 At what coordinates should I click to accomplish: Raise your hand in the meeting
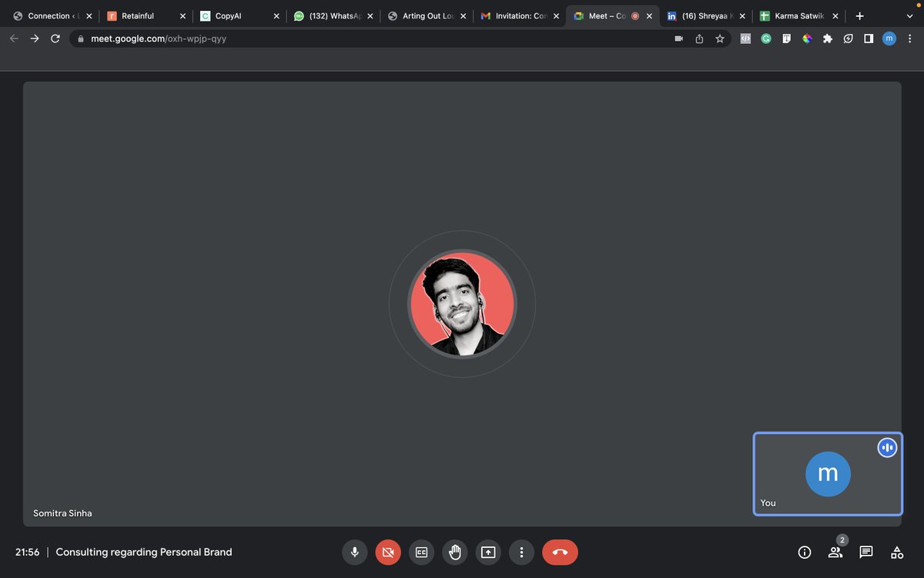[x=455, y=552]
